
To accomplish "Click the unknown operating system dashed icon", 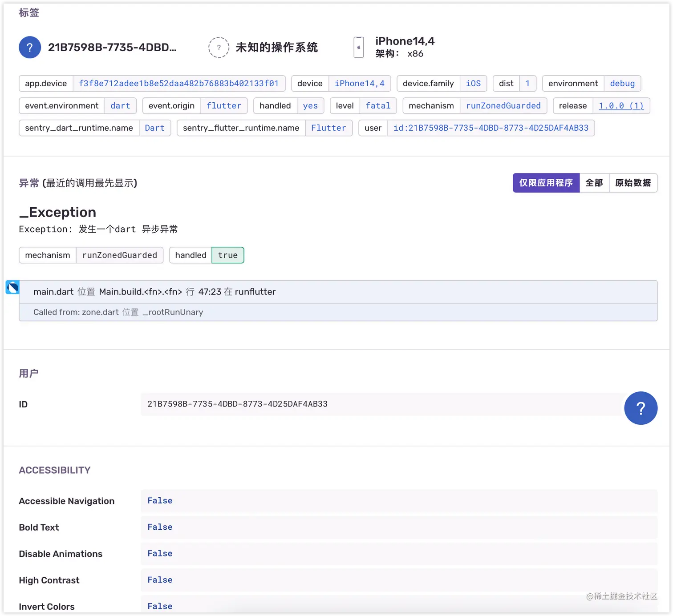I will [x=219, y=47].
